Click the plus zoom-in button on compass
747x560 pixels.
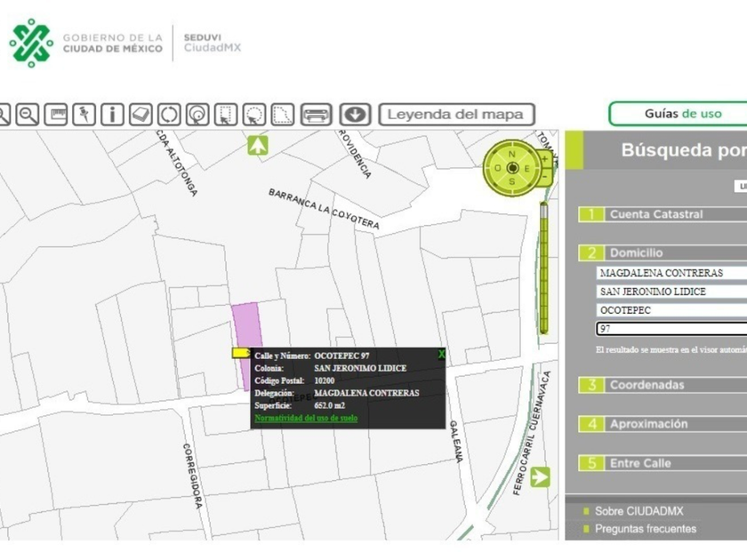click(x=544, y=159)
